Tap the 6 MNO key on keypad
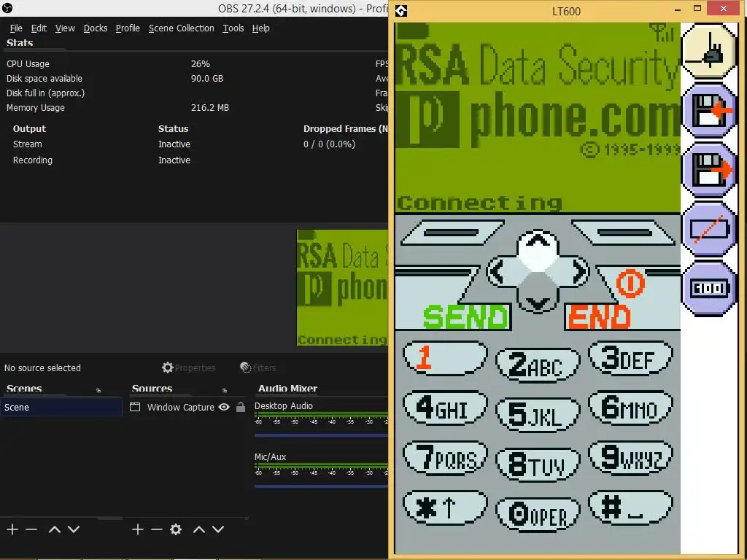This screenshot has height=560, width=747. [631, 408]
